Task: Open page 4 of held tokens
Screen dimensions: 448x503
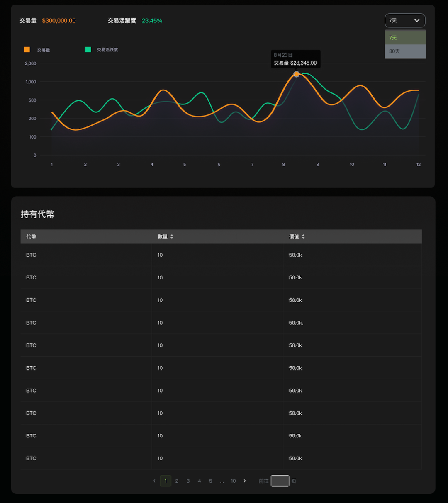Action: (199, 481)
